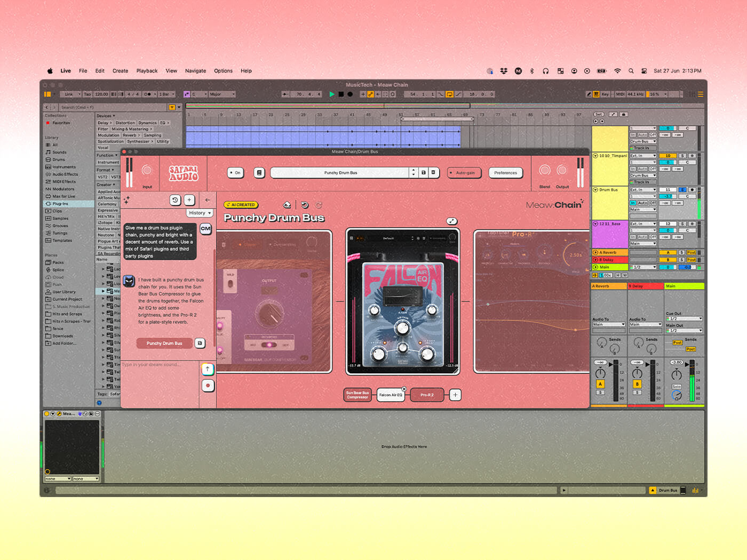Open the browser filter dropdown beside search

pos(172,107)
